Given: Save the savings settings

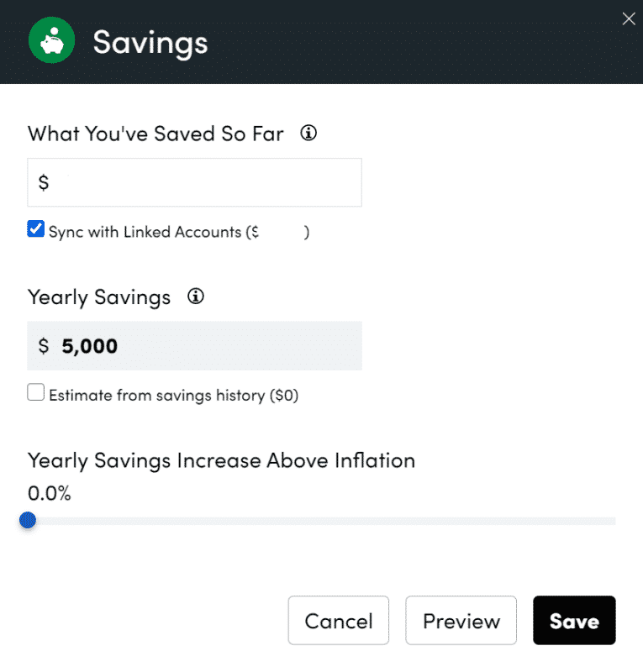Looking at the screenshot, I should [574, 620].
